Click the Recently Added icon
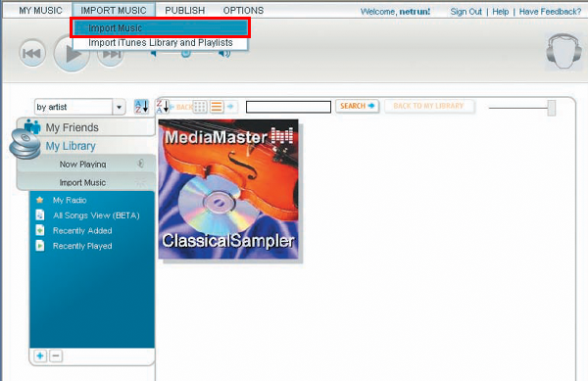 click(x=40, y=230)
